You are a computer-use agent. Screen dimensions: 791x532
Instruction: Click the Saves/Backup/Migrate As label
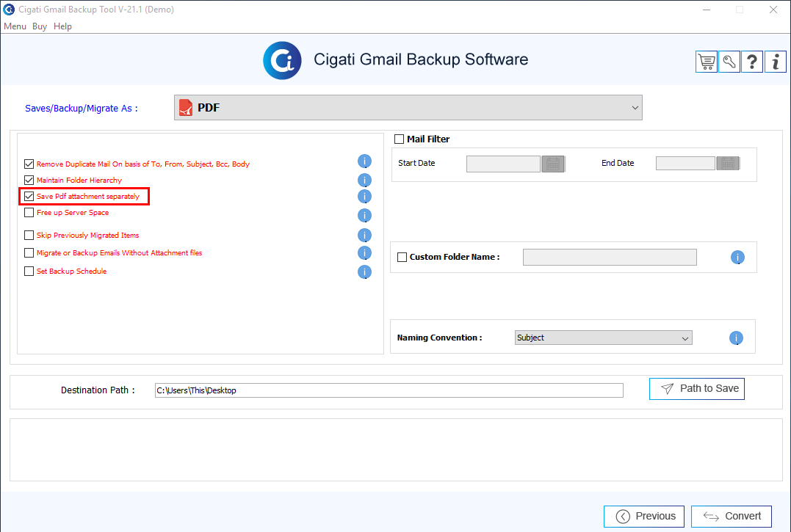click(82, 109)
